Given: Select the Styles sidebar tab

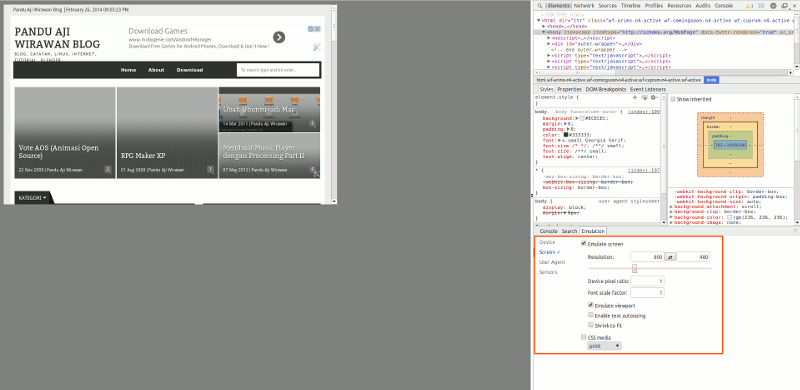Looking at the screenshot, I should coord(546,89).
